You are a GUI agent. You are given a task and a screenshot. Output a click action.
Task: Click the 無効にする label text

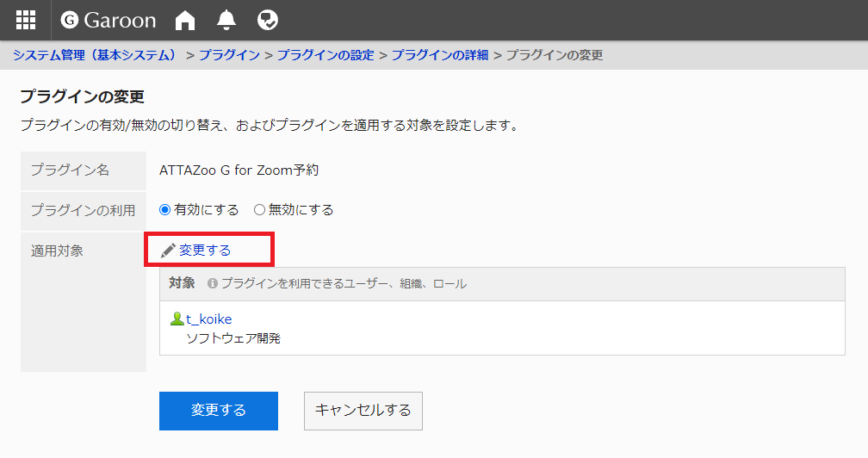click(x=301, y=209)
